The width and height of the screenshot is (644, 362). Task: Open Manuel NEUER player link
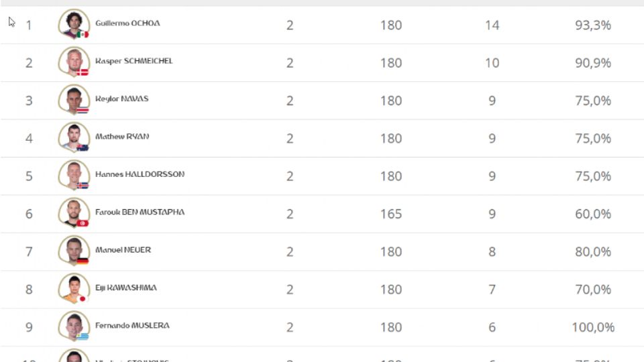pyautogui.click(x=123, y=250)
